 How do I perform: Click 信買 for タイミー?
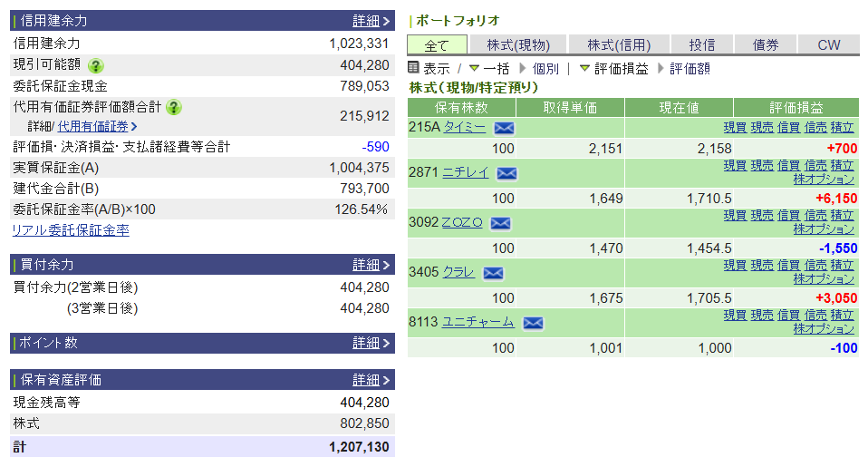click(788, 128)
